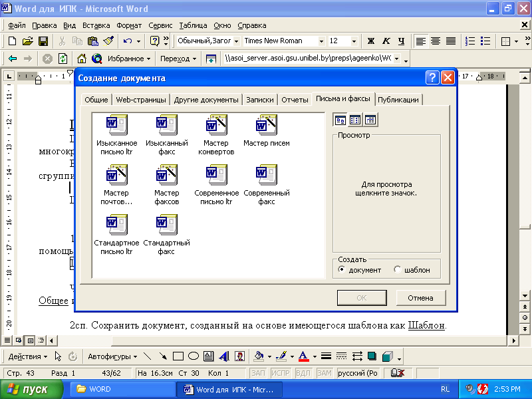Toggle Italic (К) formatting
The image size is (532, 399).
point(386,41)
